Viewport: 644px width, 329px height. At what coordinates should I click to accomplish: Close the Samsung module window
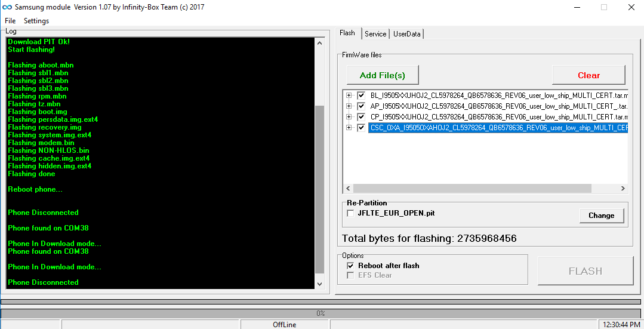(x=631, y=7)
